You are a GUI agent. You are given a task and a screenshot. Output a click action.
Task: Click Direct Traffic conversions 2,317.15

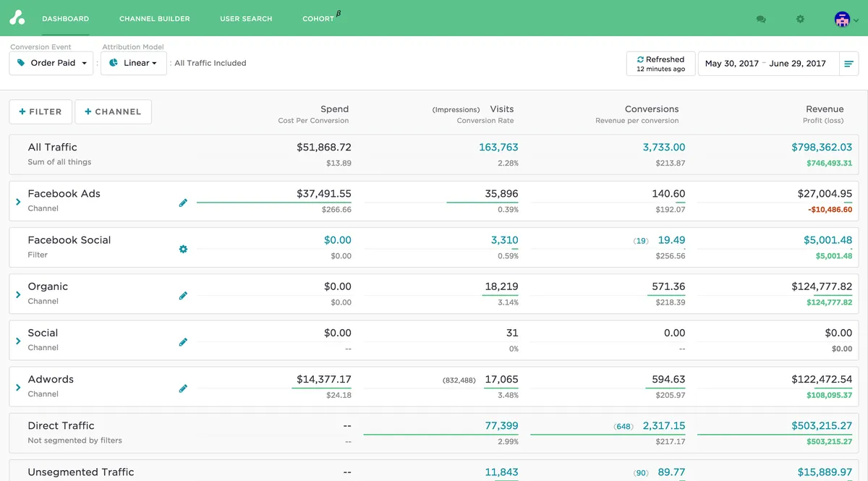coord(663,426)
